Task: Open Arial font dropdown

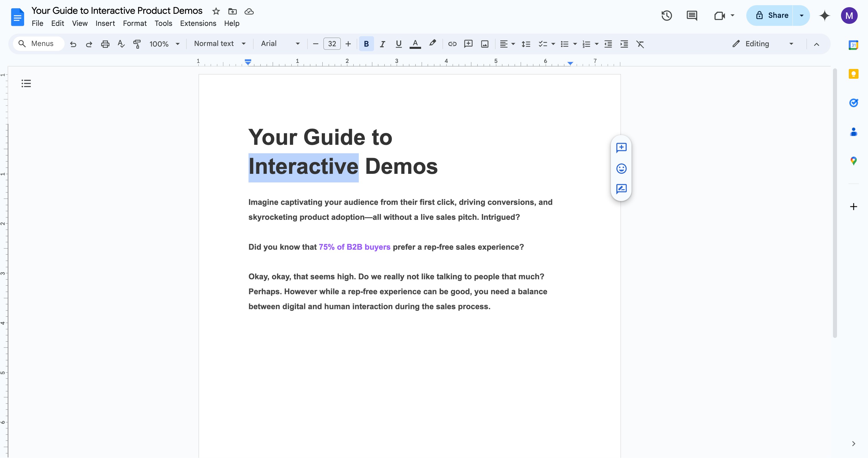Action: (280, 43)
